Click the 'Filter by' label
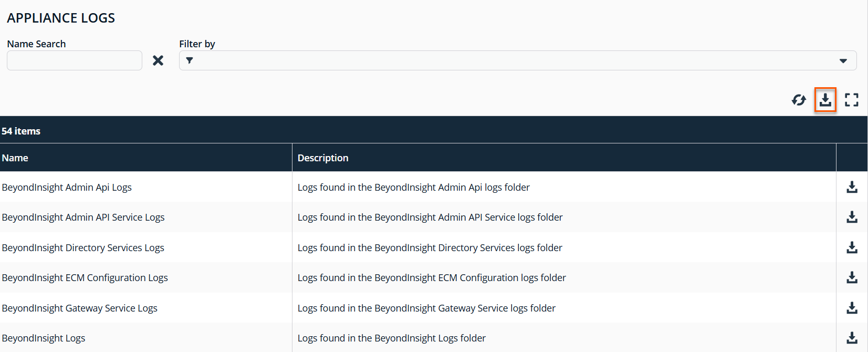 [x=197, y=44]
